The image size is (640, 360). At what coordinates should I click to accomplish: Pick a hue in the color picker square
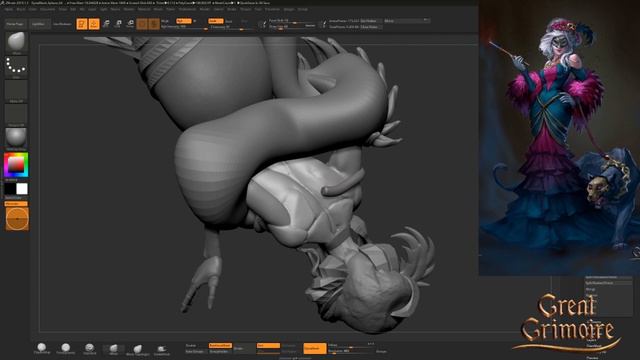[x=16, y=165]
